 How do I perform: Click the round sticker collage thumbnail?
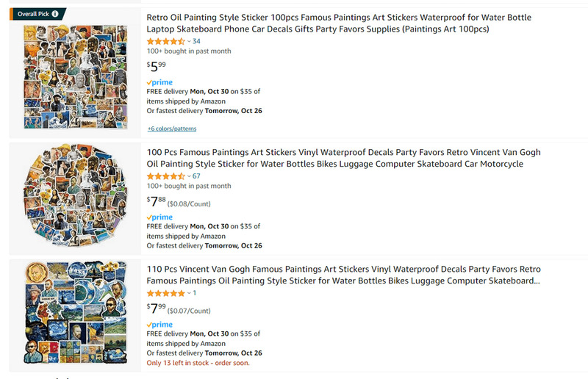point(76,195)
